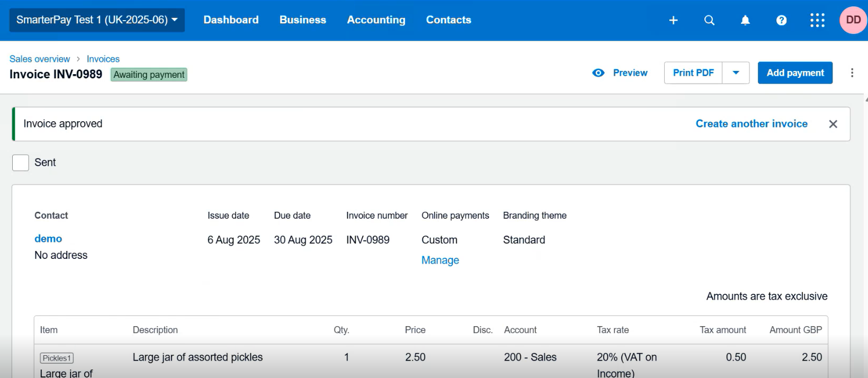The height and width of the screenshot is (378, 868).
Task: Click the invoice number value INV-0989
Action: pos(368,240)
